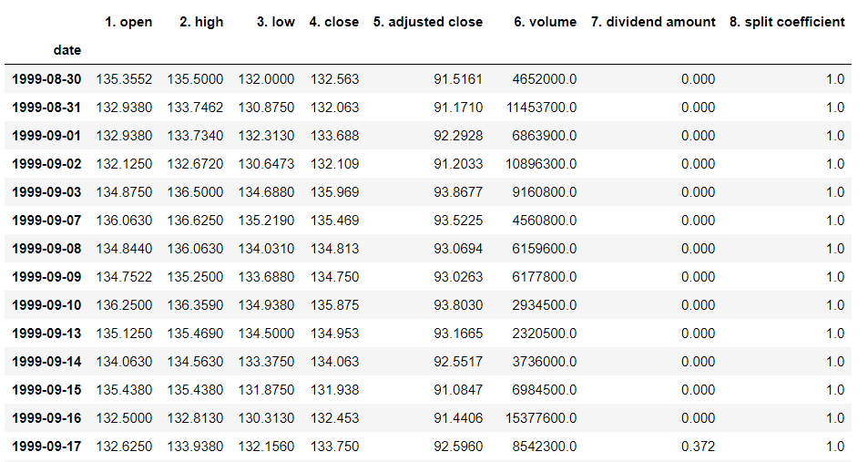Click high value 136.3590
The image size is (868, 462).
click(196, 305)
